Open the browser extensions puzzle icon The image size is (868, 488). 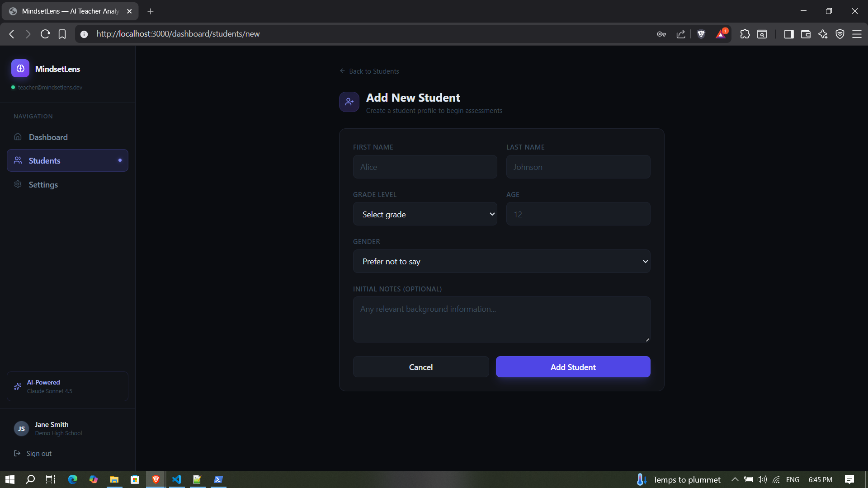click(745, 34)
